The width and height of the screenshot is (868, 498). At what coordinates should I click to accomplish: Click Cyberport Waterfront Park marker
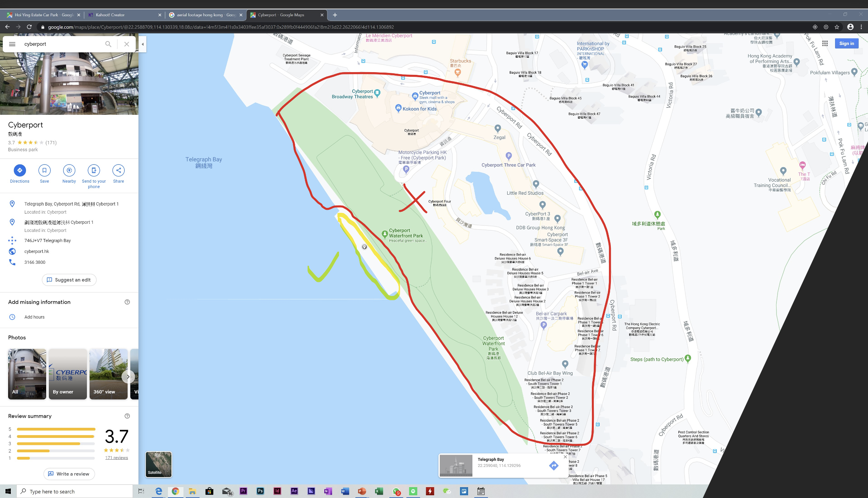tap(384, 234)
